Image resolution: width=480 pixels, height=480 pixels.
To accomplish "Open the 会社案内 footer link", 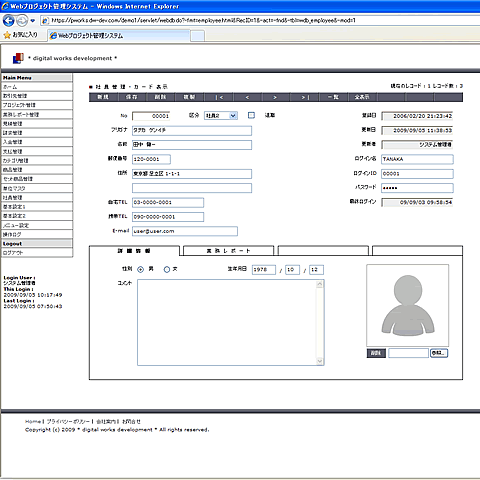I will [105, 422].
